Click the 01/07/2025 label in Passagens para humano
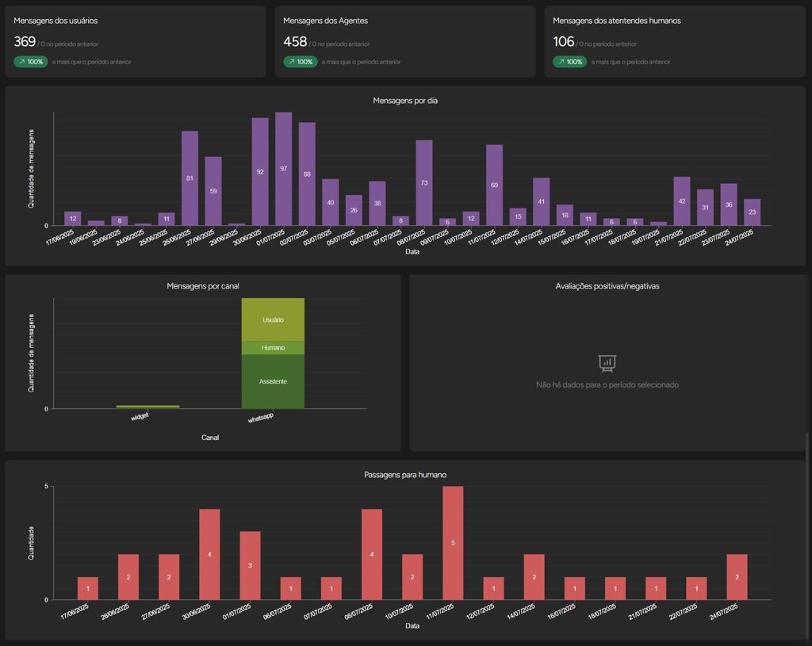Screen dimensions: 812x646 236,611
